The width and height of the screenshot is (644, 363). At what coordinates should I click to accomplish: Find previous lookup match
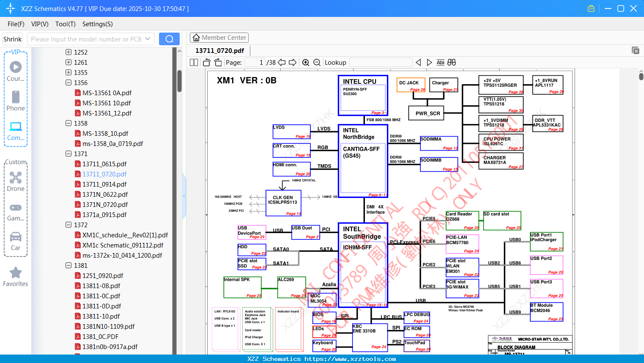tap(418, 63)
